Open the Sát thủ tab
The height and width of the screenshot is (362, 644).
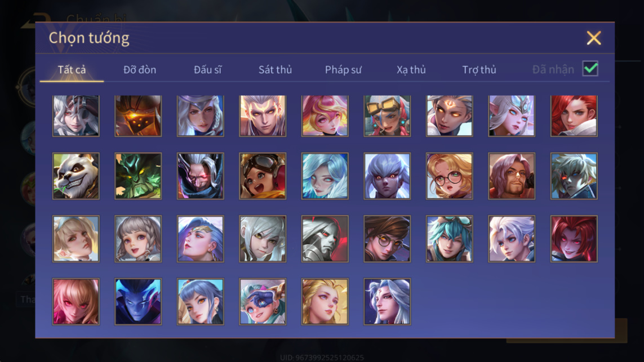[275, 70]
